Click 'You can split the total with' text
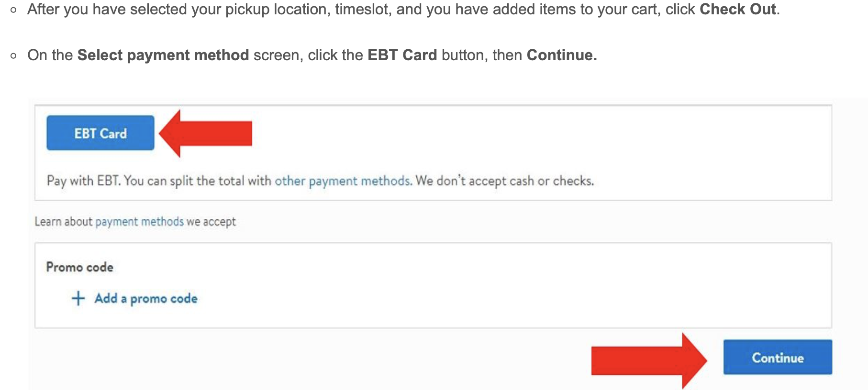This screenshot has width=868, height=390. point(198,181)
